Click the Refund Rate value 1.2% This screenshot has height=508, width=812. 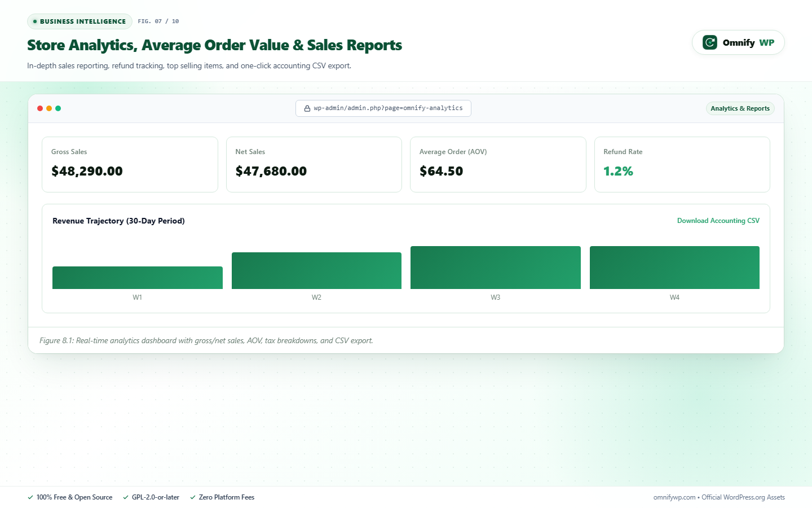pyautogui.click(x=618, y=171)
